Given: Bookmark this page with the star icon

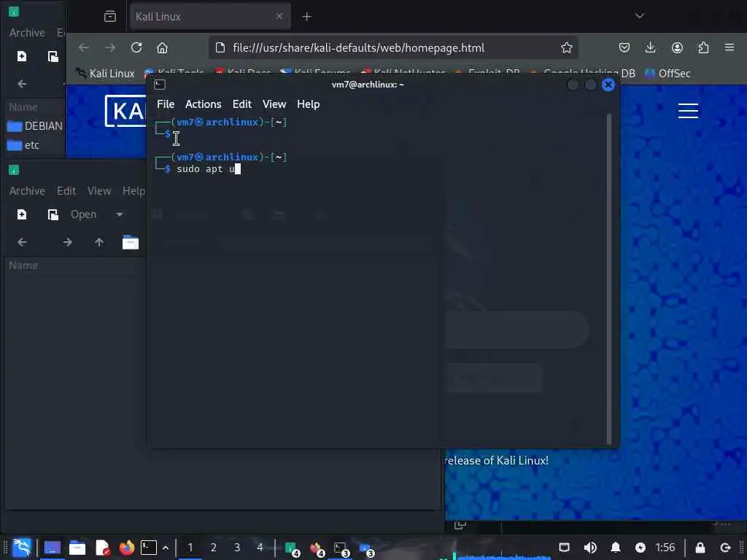Looking at the screenshot, I should [566, 47].
